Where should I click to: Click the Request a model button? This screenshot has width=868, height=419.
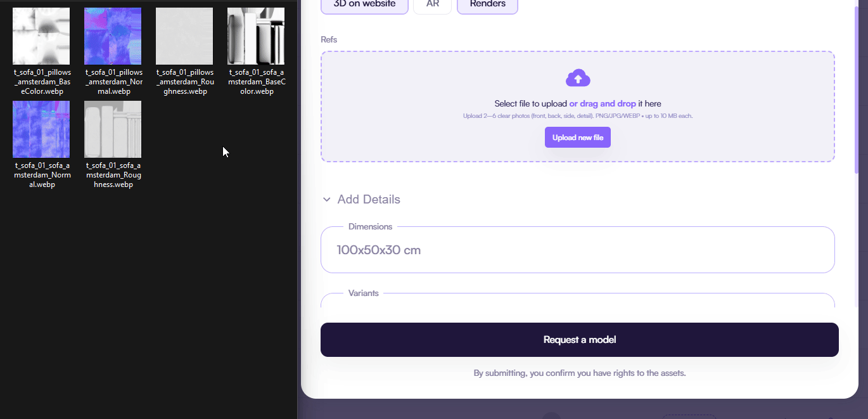click(579, 340)
